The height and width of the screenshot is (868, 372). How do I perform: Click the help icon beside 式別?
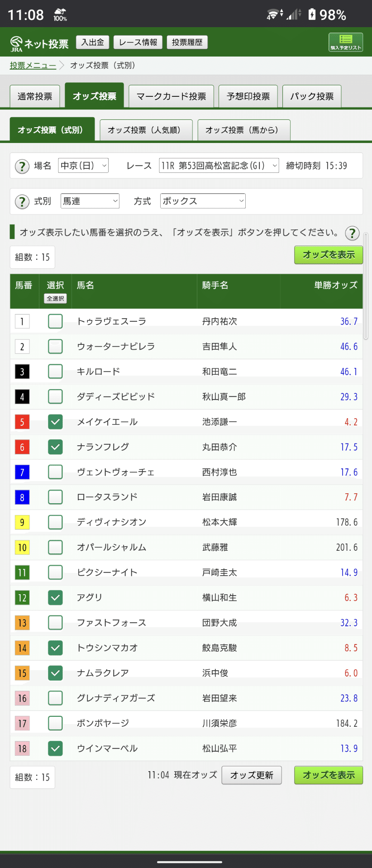coord(22,201)
